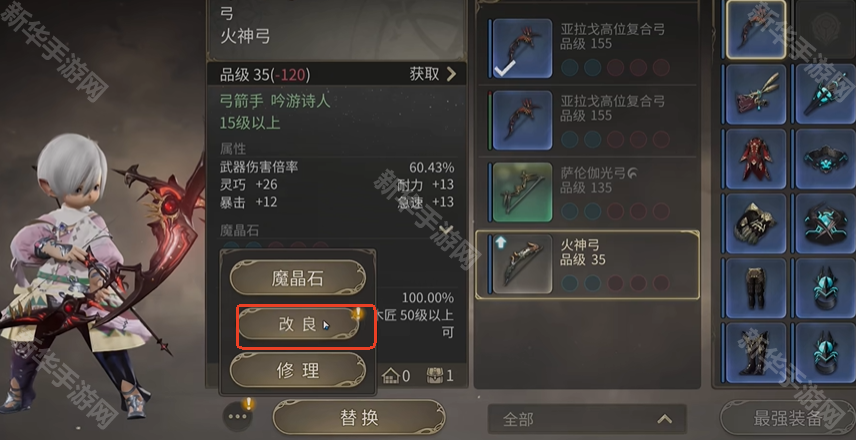
Task: Click the red coat body armor slot
Action: [x=756, y=159]
